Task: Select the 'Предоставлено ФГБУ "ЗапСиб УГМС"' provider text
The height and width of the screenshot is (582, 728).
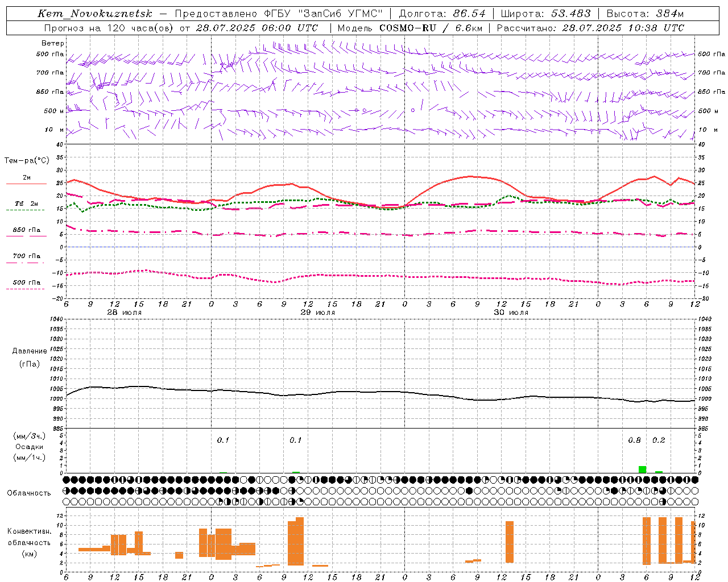Action: (x=279, y=14)
